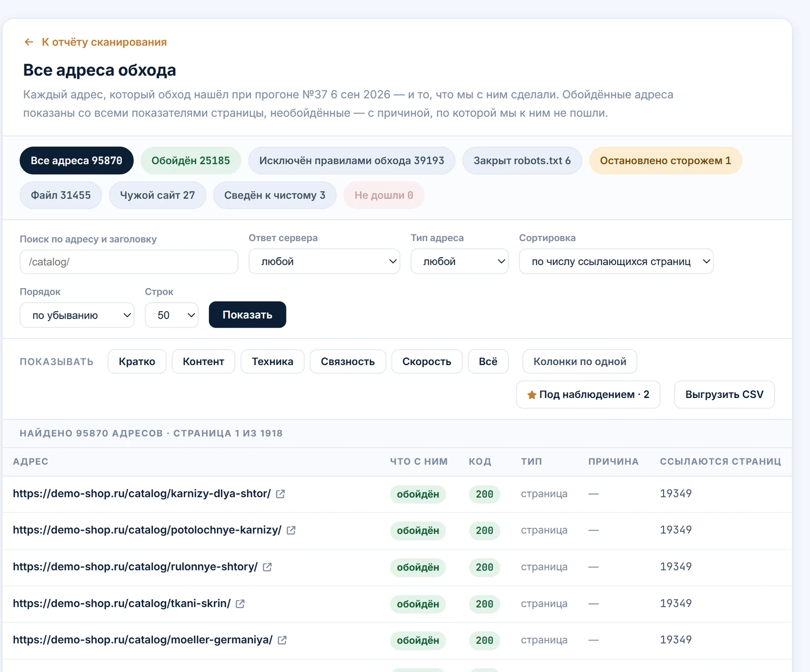Screen dimensions: 810x672
Task: Open the «Ответ сервера» dropdown
Action: pyautogui.click(x=324, y=261)
